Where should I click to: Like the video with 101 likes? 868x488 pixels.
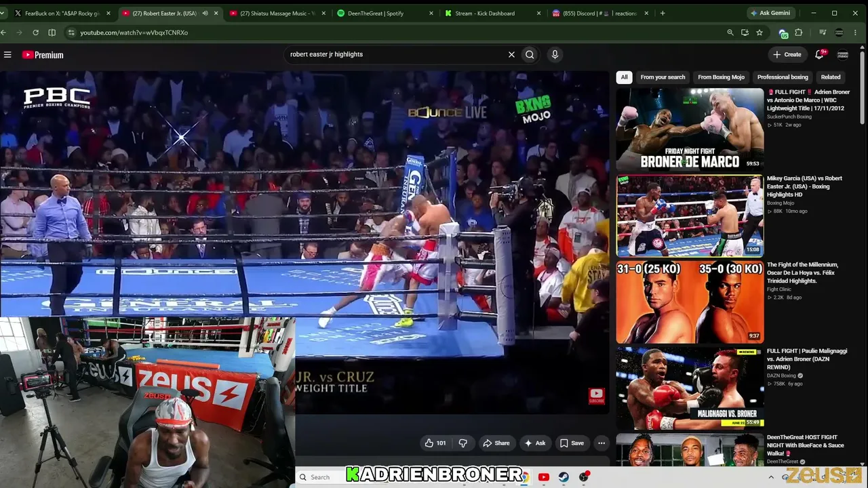point(435,443)
